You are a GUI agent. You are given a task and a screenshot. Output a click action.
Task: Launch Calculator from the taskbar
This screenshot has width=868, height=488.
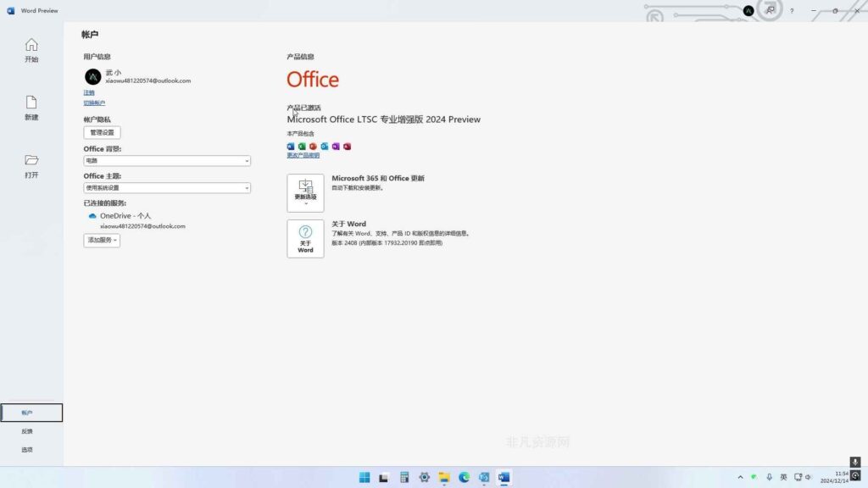404,478
